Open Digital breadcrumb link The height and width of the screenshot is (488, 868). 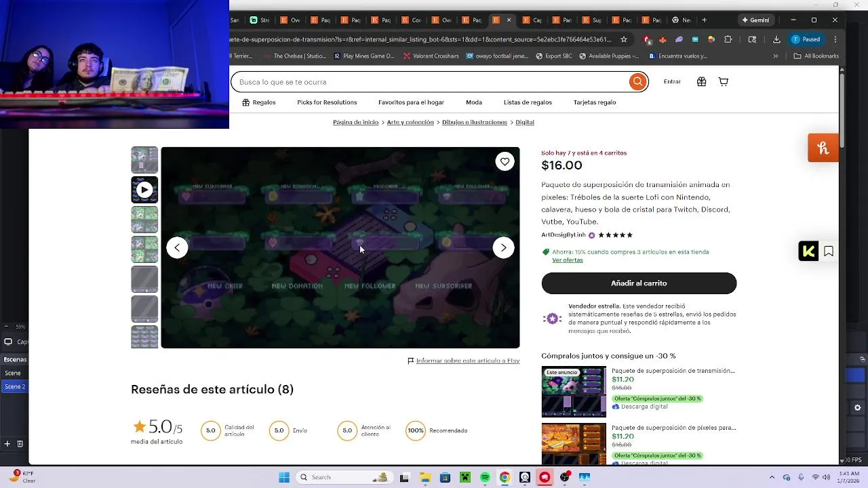(x=525, y=123)
